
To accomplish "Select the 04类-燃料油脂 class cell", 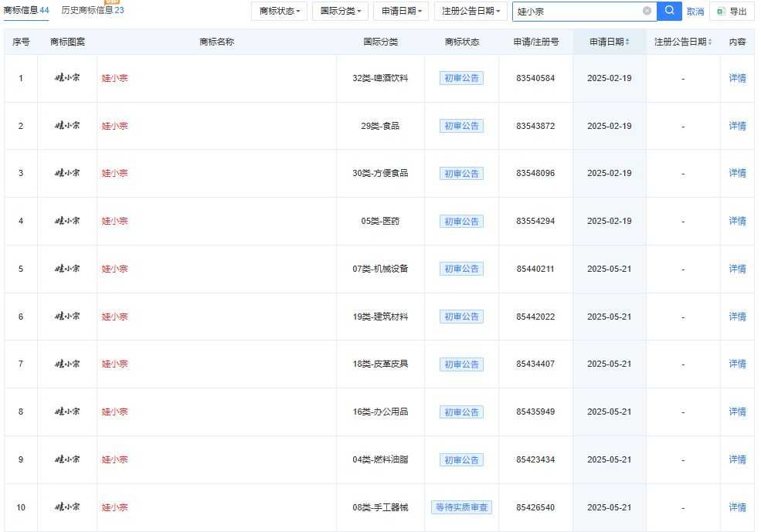I will pos(380,459).
